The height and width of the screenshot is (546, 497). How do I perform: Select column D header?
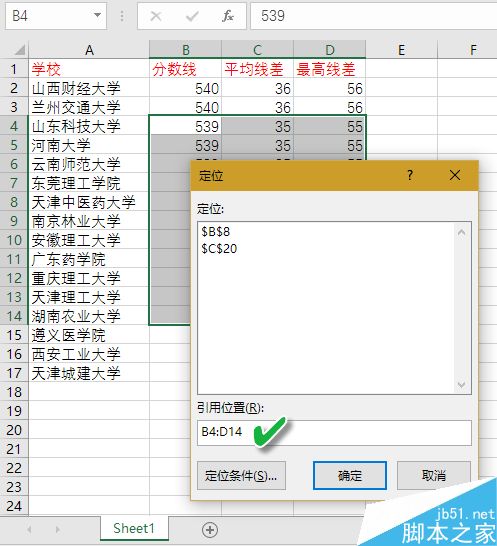click(x=329, y=50)
